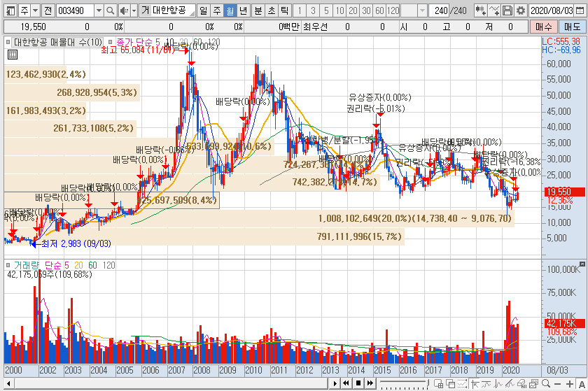
Task: Click the diagonal trend lines tool icon
Action: click(510, 383)
